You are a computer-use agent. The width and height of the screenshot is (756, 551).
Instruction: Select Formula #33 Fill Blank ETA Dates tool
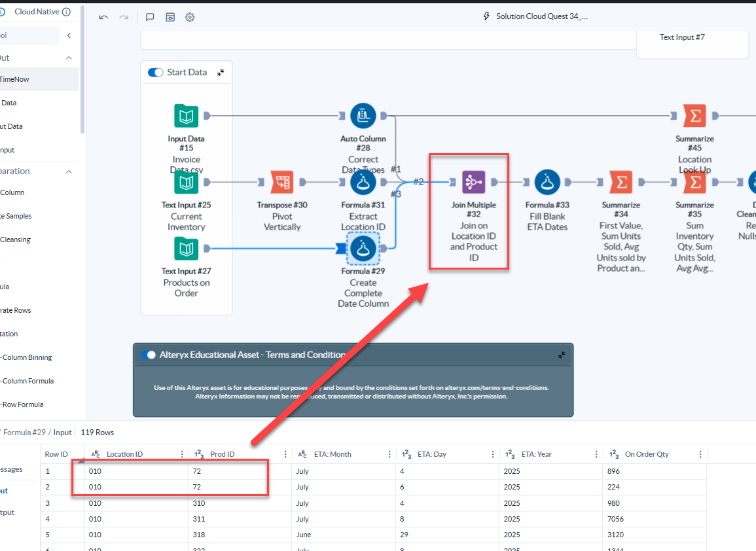point(547,182)
